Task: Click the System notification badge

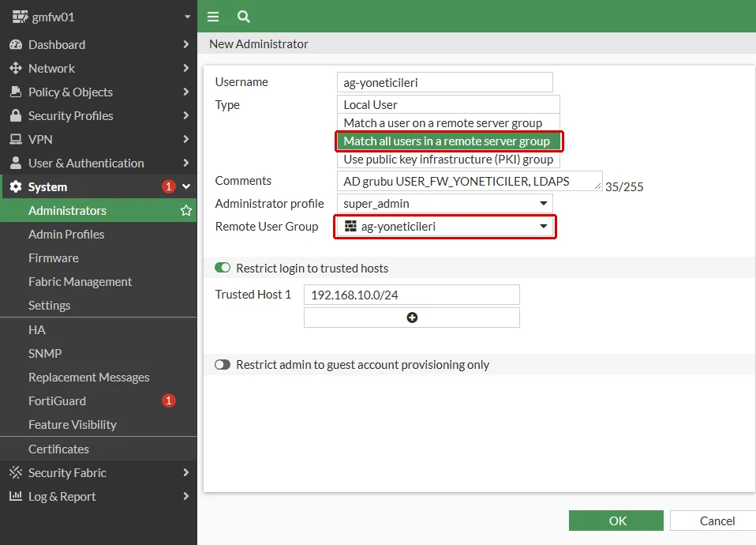Action: pyautogui.click(x=168, y=186)
